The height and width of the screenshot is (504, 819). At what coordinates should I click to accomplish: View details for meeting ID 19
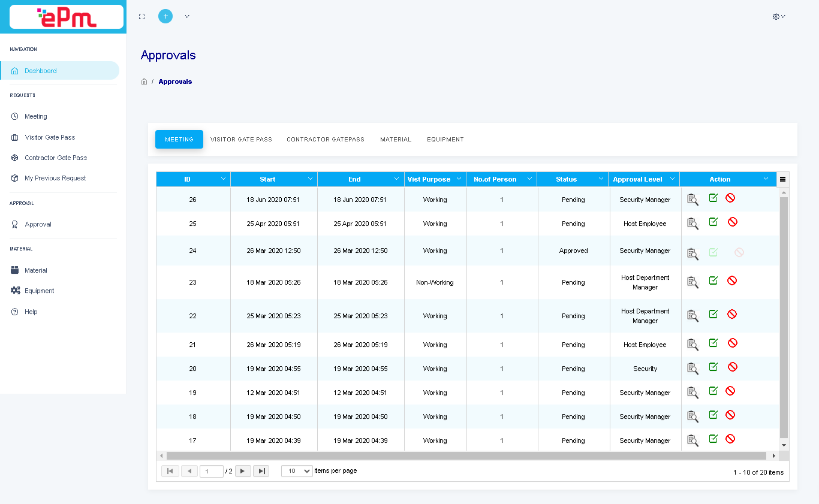[692, 393]
